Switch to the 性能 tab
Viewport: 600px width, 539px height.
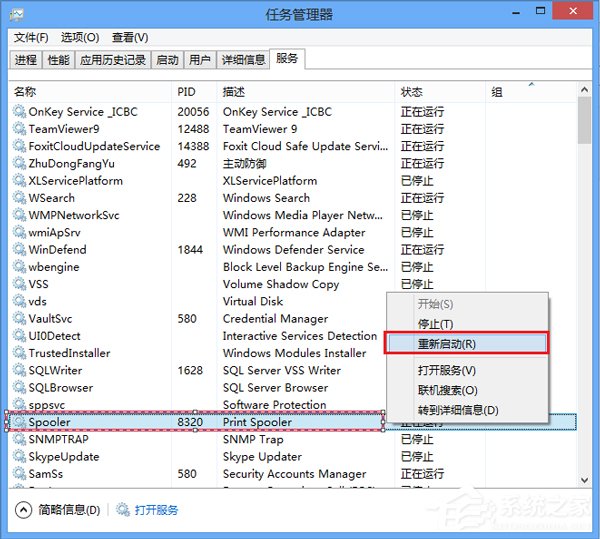[x=59, y=60]
